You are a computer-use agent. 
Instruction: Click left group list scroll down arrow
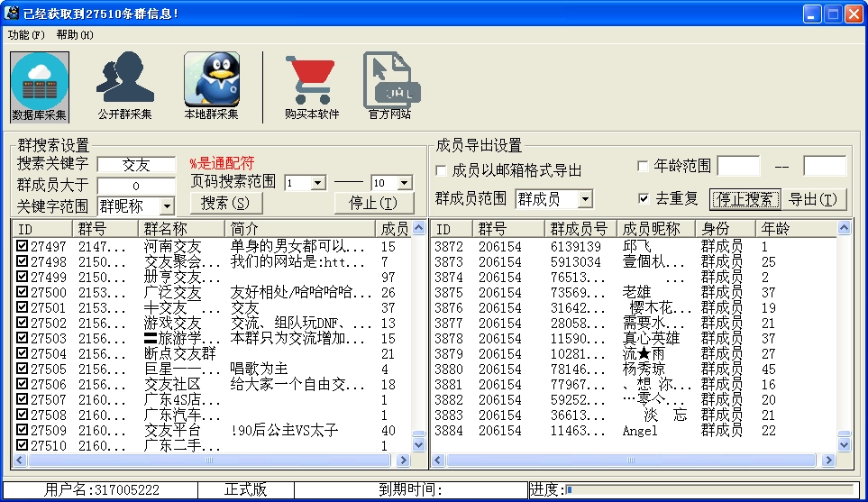[x=418, y=444]
